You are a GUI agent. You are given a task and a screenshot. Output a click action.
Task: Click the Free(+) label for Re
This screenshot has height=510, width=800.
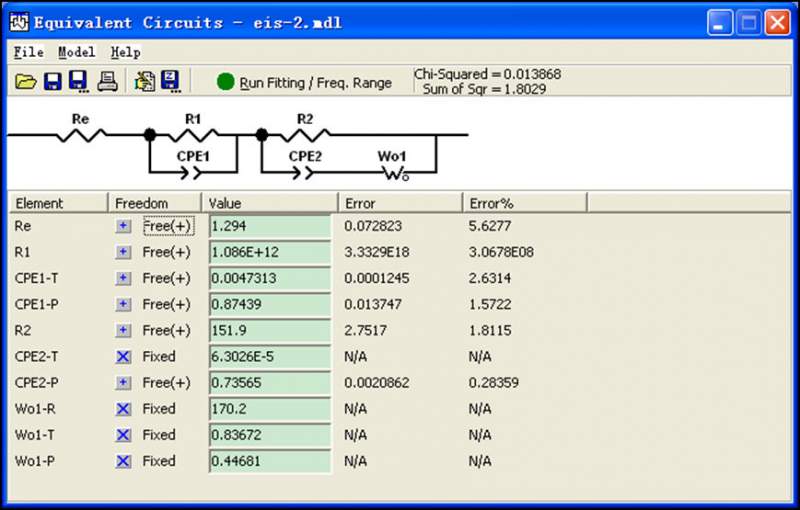click(x=168, y=226)
